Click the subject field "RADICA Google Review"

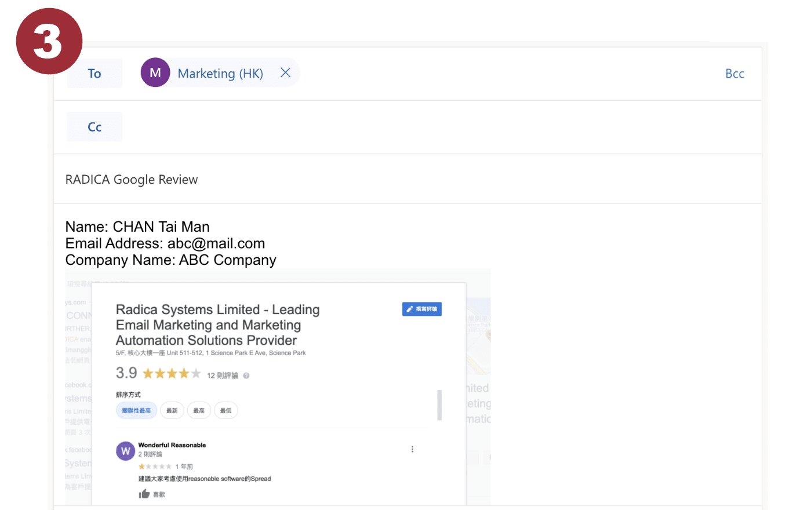pyautogui.click(x=408, y=180)
